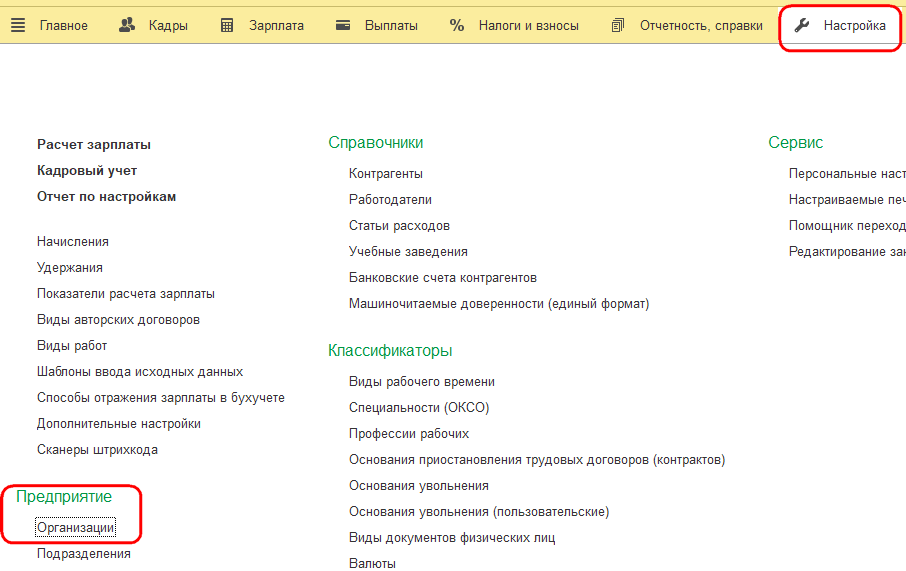Open Машиночитаемые доверенности (единый формат)
906x571 pixels.
[499, 303]
